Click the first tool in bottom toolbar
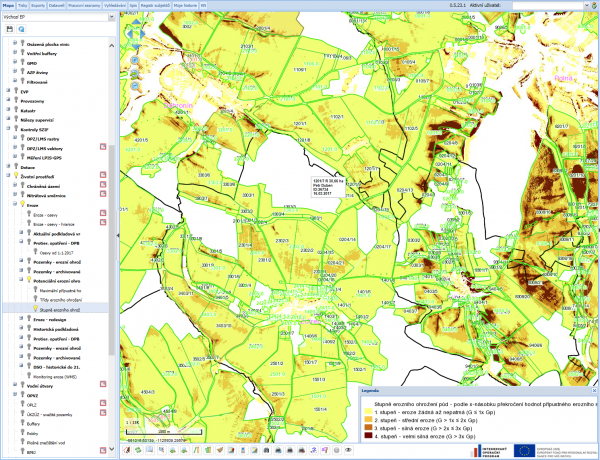The width and height of the screenshot is (600, 460). pyautogui.click(x=126, y=451)
